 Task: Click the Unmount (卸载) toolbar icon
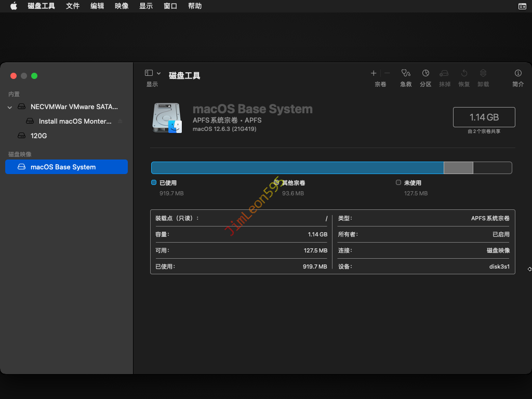point(483,73)
